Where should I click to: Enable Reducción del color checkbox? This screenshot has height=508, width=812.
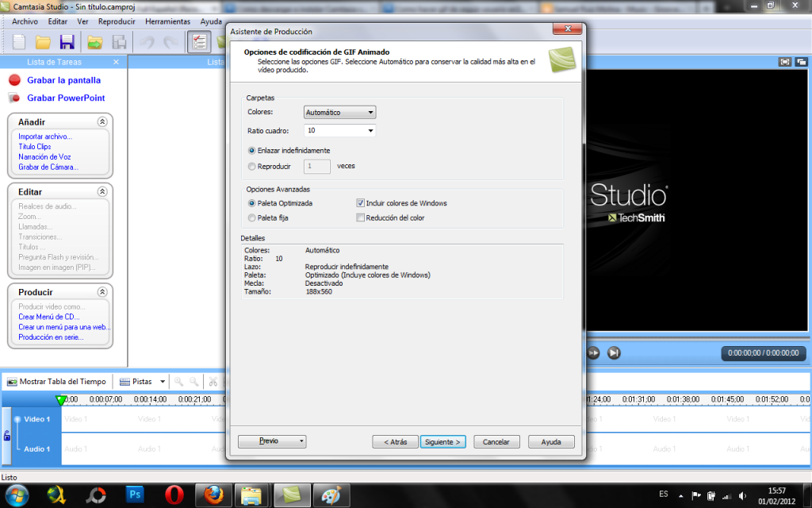361,217
